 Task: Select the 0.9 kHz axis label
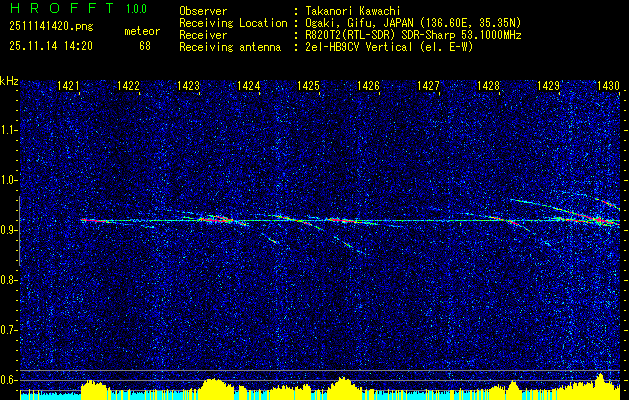8,230
